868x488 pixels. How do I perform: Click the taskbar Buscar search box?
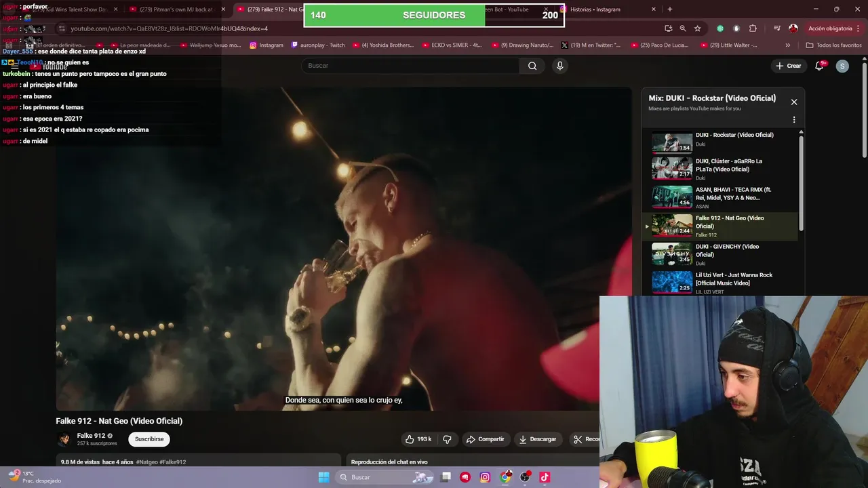click(x=384, y=477)
